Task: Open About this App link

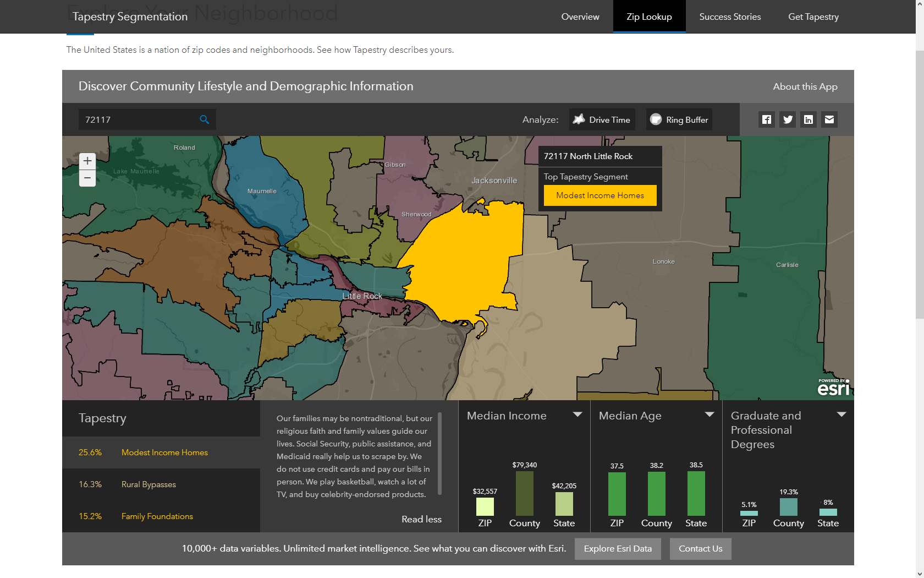Action: (x=805, y=86)
